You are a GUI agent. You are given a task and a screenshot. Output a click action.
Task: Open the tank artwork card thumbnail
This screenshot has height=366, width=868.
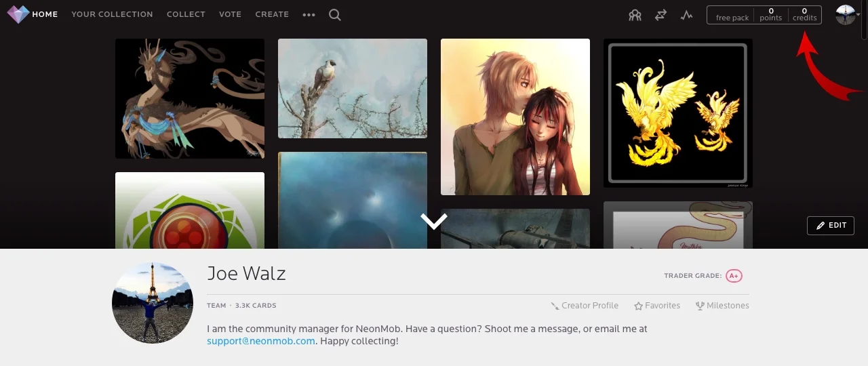[515, 228]
